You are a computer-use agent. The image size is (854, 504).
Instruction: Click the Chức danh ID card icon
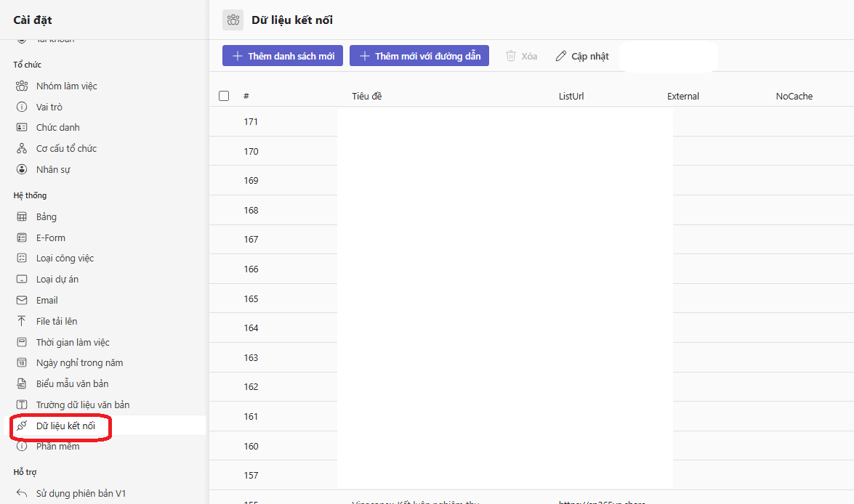[x=22, y=128]
